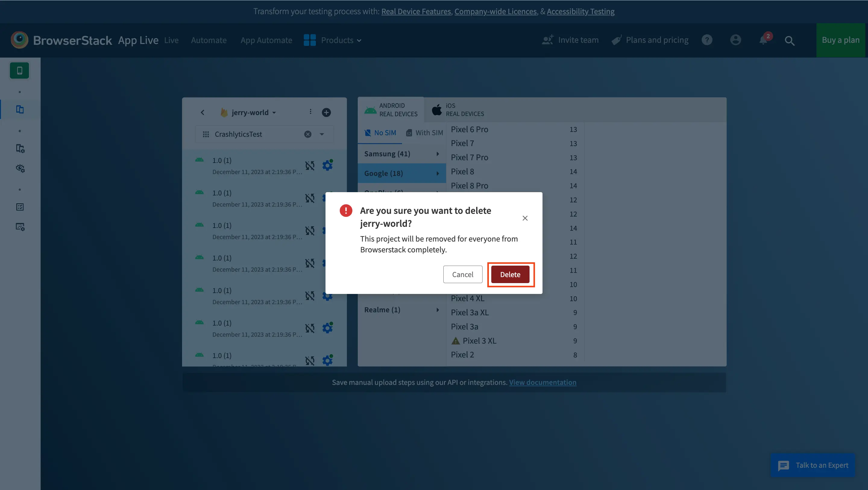Screen dimensions: 868x490
Task: Switch to the With SIM filter
Action: 425,133
